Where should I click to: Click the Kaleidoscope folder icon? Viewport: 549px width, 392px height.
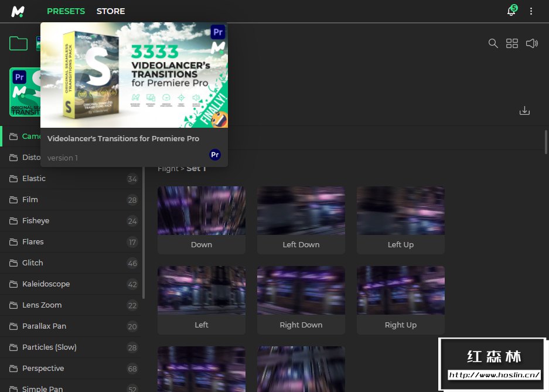(13, 284)
